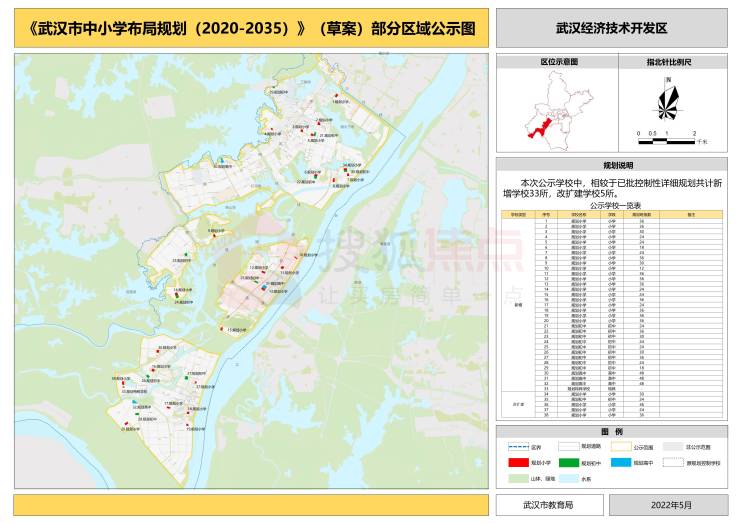Click the black-and-white scale bar
The width and height of the screenshot is (740, 523).
point(666,141)
